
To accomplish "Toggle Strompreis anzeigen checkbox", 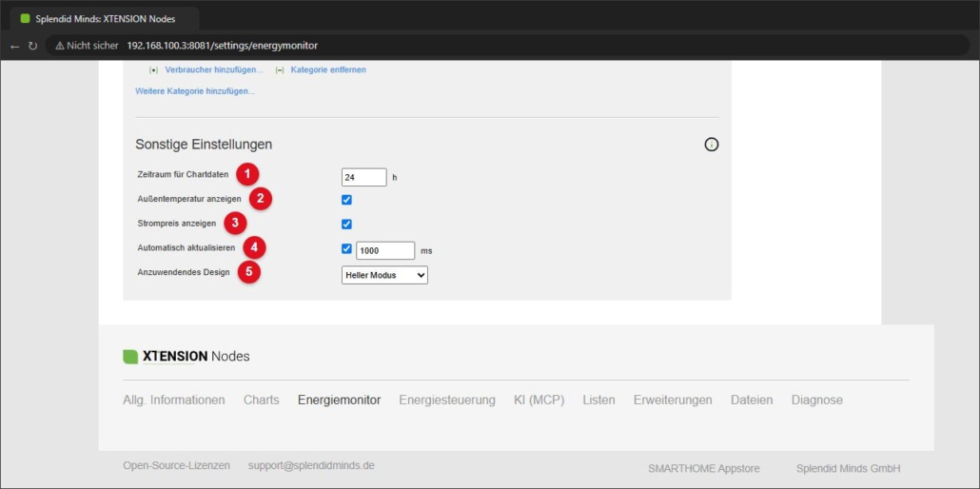I will pyautogui.click(x=347, y=224).
